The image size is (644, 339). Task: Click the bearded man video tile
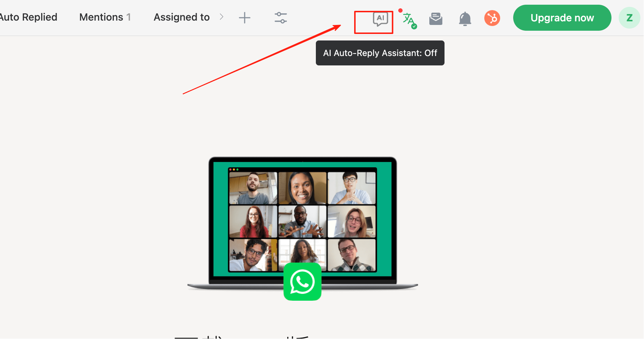(x=253, y=188)
